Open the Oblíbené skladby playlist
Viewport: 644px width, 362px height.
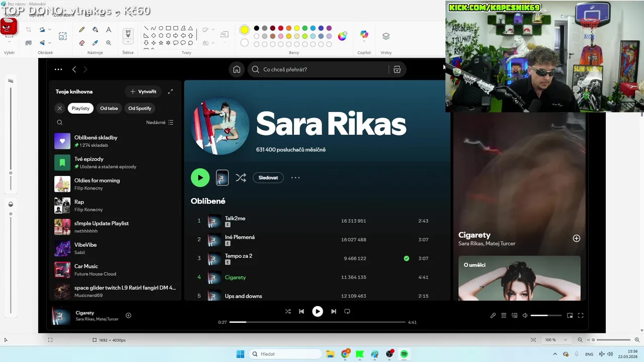(115, 141)
